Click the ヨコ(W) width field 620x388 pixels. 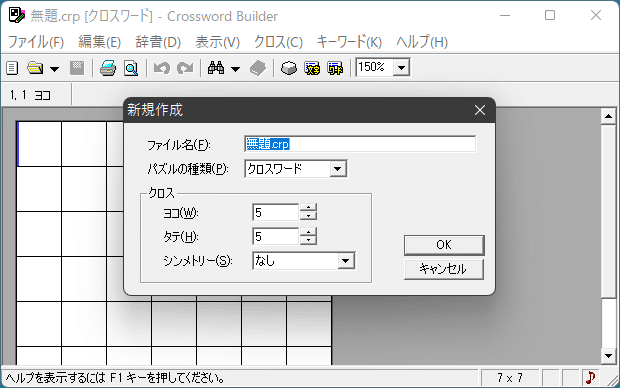click(275, 213)
